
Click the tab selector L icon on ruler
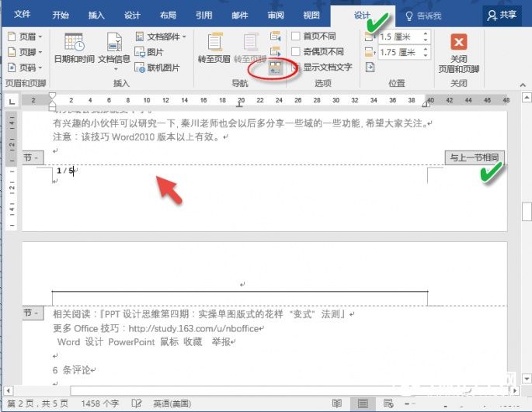(12, 102)
